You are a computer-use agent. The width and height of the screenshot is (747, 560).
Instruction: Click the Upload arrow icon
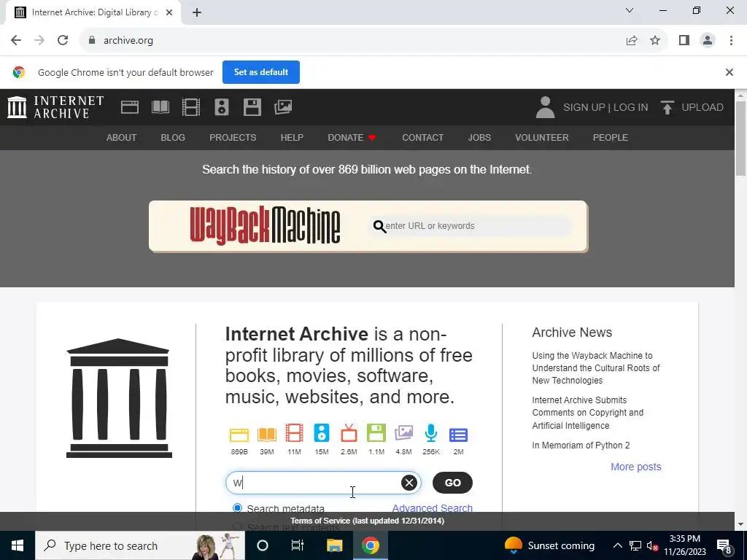(x=667, y=107)
